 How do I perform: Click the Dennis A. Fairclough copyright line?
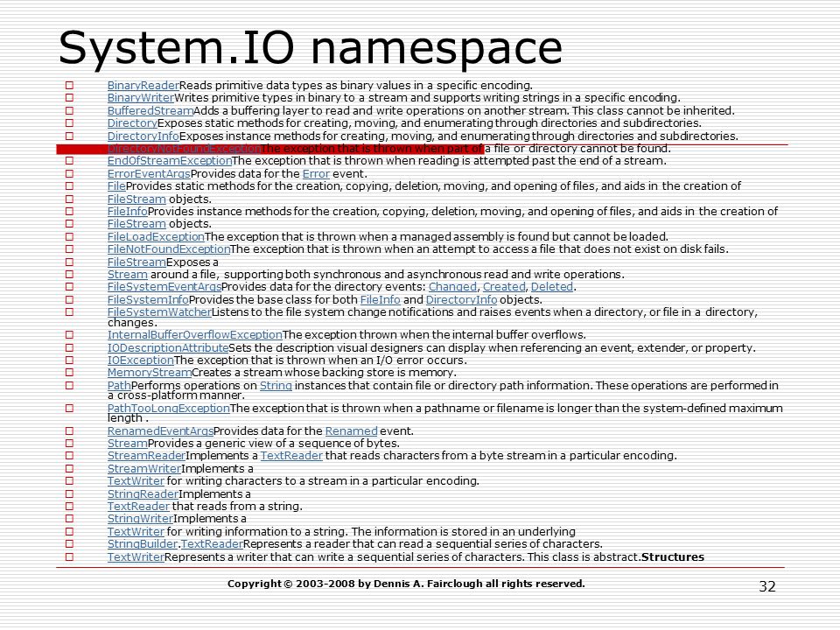point(406,584)
